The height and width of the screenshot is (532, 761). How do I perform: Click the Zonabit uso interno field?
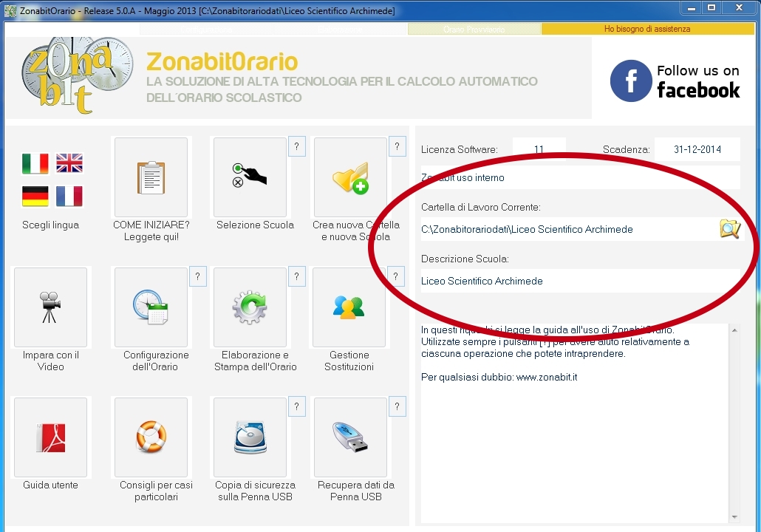(581, 177)
